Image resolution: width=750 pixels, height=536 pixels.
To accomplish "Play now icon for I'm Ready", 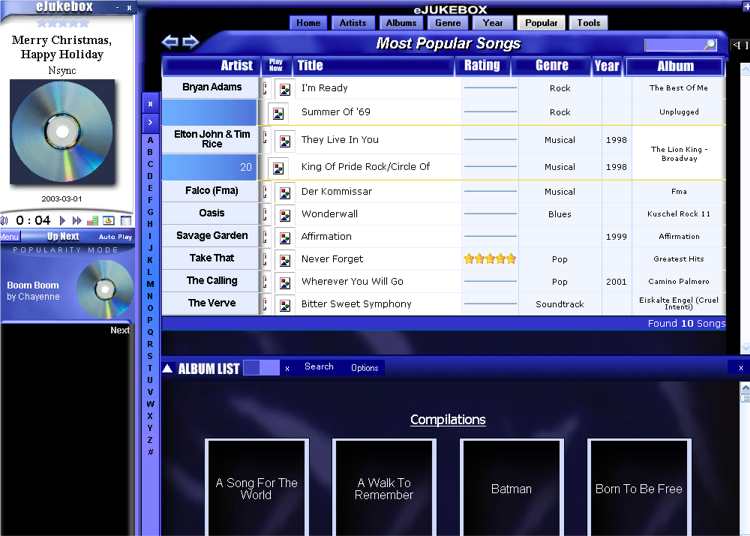I will click(x=285, y=89).
